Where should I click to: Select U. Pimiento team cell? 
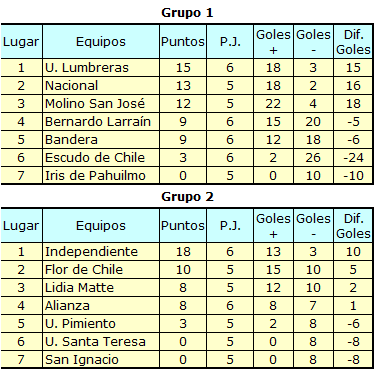pos(101,324)
